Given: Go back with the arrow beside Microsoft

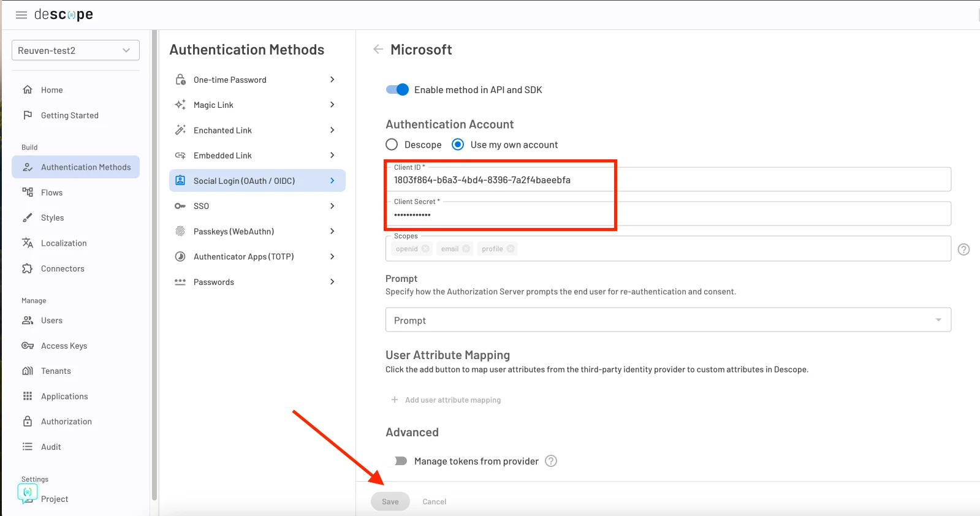Looking at the screenshot, I should coord(378,49).
